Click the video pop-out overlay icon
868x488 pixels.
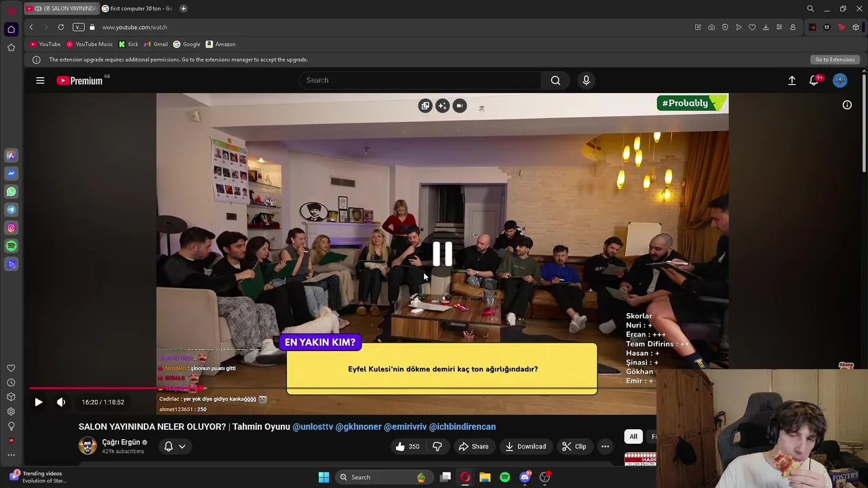425,106
